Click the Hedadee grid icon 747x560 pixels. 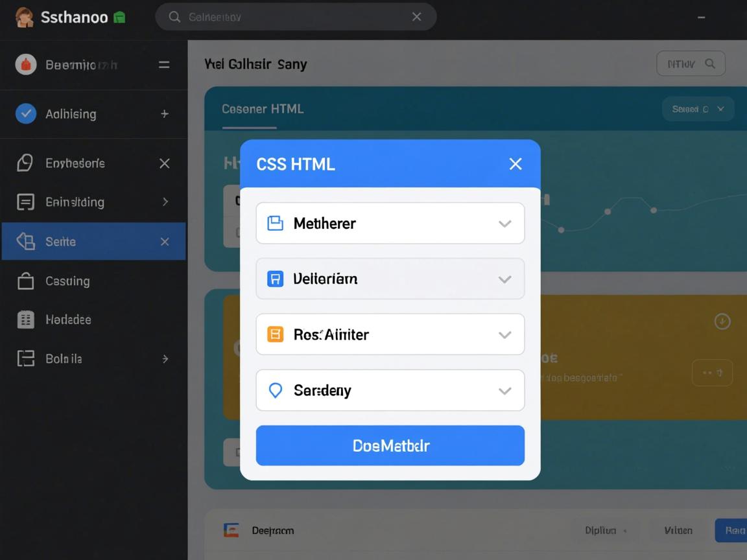[x=25, y=320]
